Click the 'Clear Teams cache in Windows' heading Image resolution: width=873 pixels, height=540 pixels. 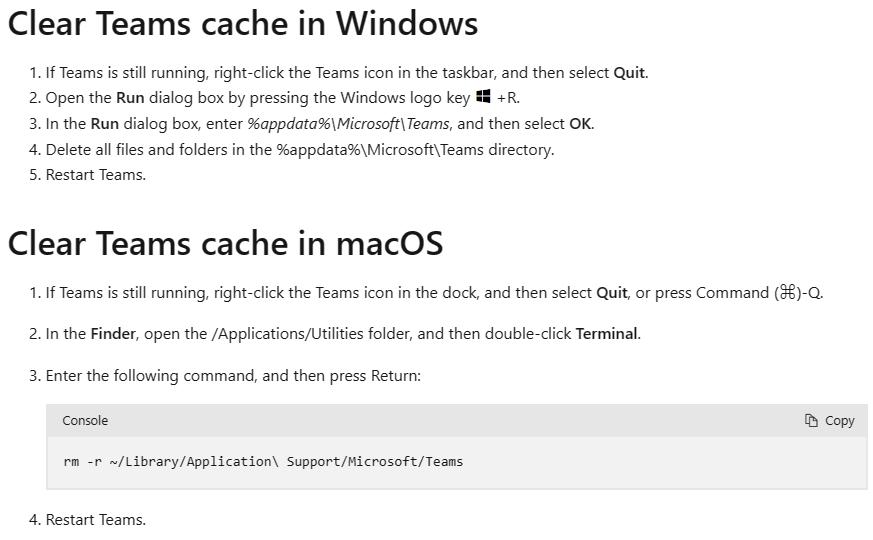(x=243, y=23)
